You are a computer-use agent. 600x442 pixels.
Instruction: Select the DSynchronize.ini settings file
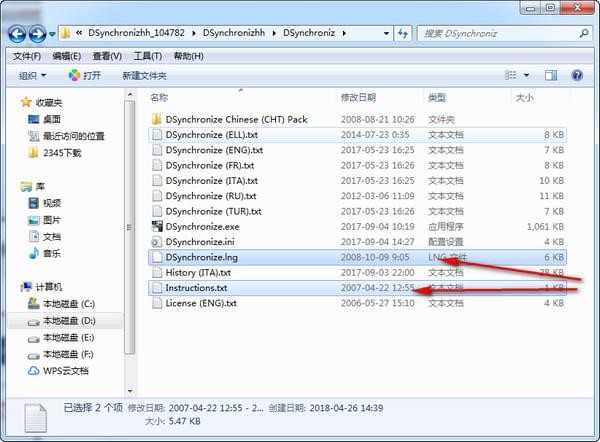pyautogui.click(x=200, y=241)
